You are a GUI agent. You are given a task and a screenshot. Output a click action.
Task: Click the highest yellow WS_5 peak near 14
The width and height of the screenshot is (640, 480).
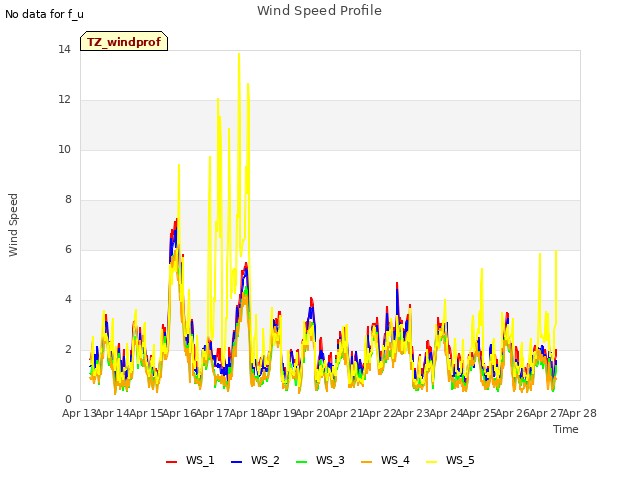click(x=239, y=54)
